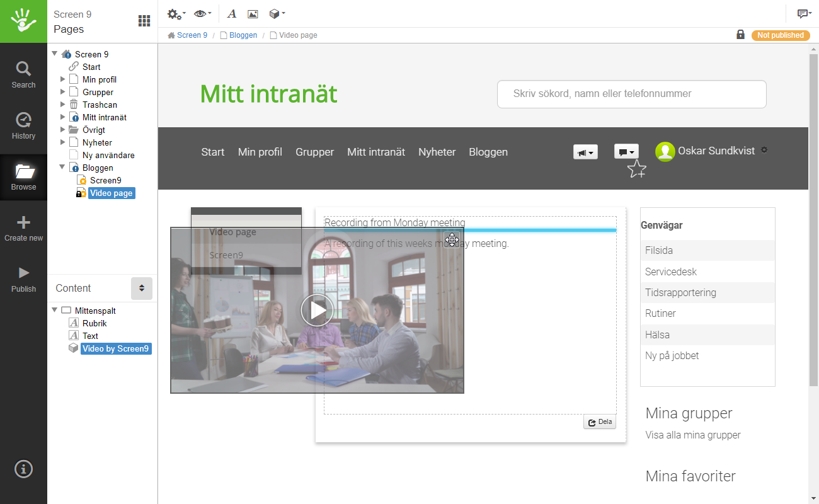Select Video page in the pages tree
Screen dimensions: 819x504
point(112,193)
